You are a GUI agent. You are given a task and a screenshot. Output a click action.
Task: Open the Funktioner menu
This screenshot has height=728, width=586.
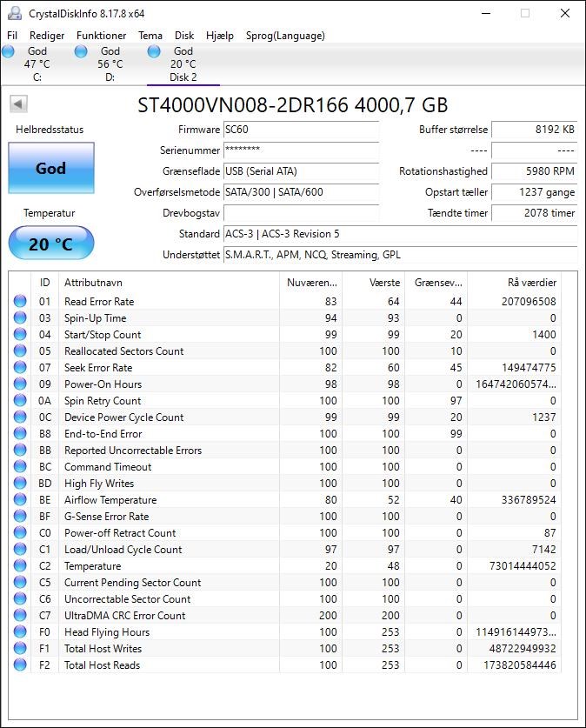click(101, 36)
